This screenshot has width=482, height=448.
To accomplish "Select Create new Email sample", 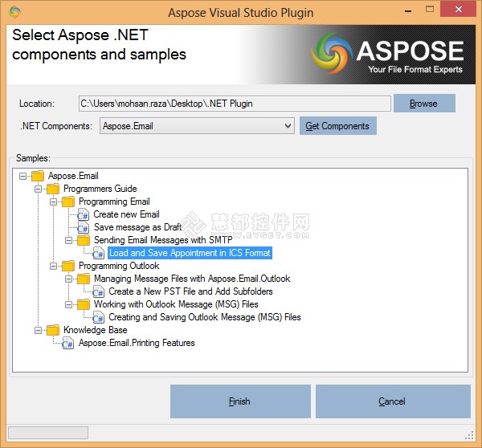I will tap(126, 214).
